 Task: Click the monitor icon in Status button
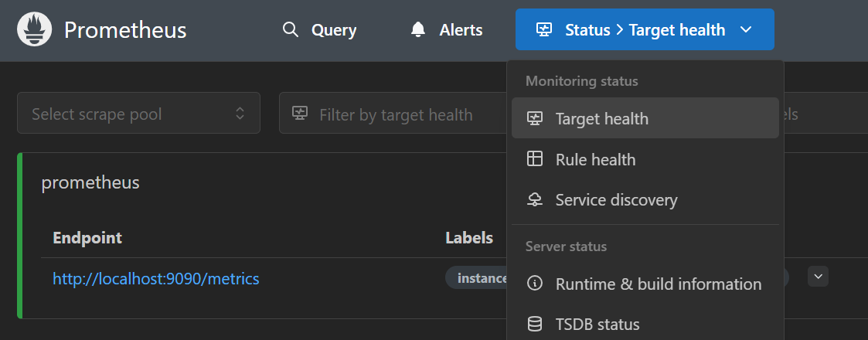(x=543, y=30)
